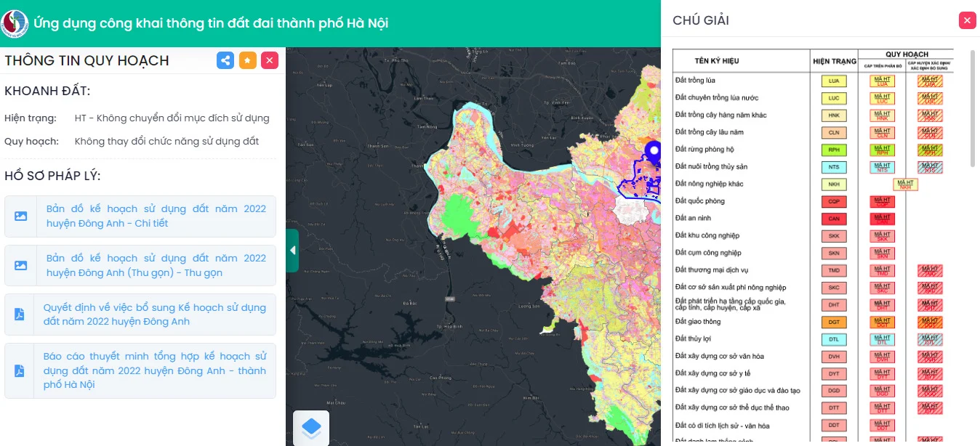The height and width of the screenshot is (446, 980).
Task: Close the Chú giải legend panel
Action: tap(967, 20)
